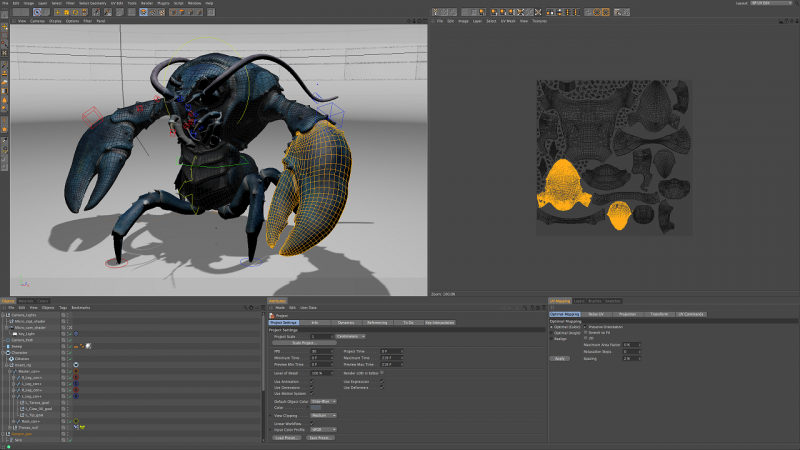The height and width of the screenshot is (450, 800).
Task: Open the Dynamics tab in Attributes
Action: [x=345, y=323]
